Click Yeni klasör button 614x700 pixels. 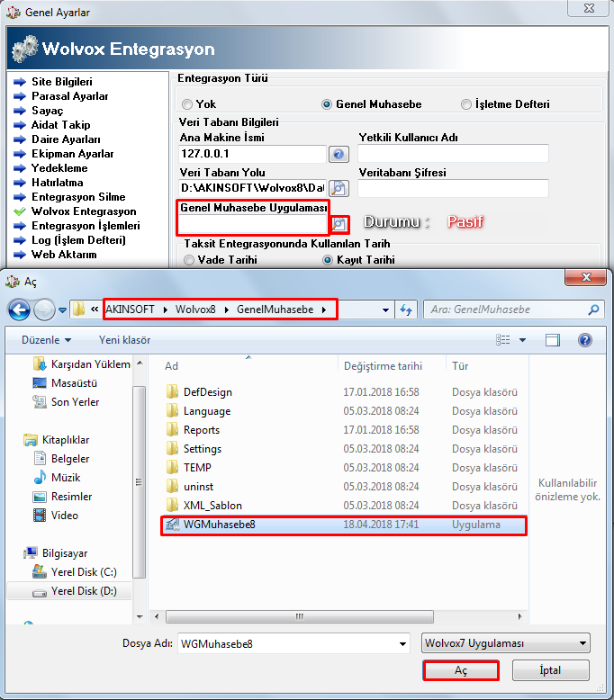(124, 340)
